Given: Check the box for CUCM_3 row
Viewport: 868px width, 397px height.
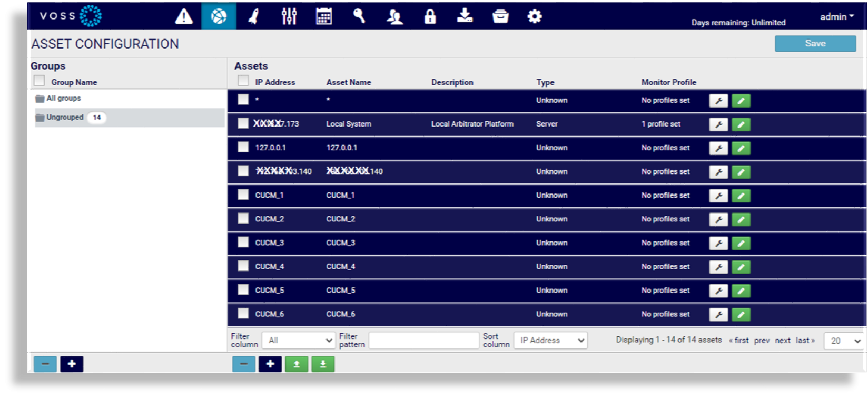Looking at the screenshot, I should pos(243,241).
